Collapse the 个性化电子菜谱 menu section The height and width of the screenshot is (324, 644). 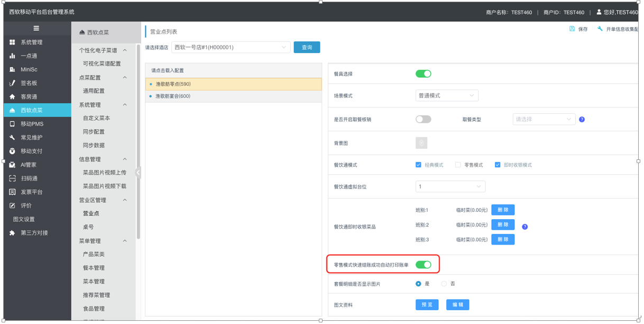click(125, 51)
